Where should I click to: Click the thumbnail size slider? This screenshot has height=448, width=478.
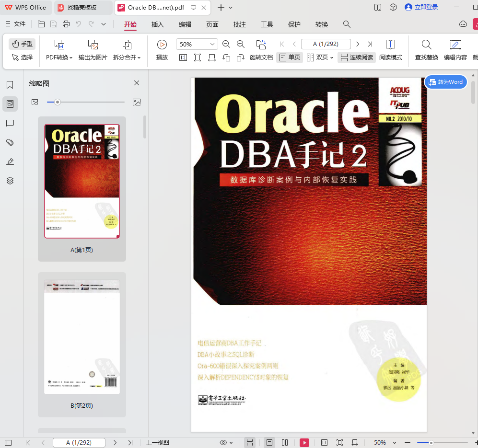[58, 102]
